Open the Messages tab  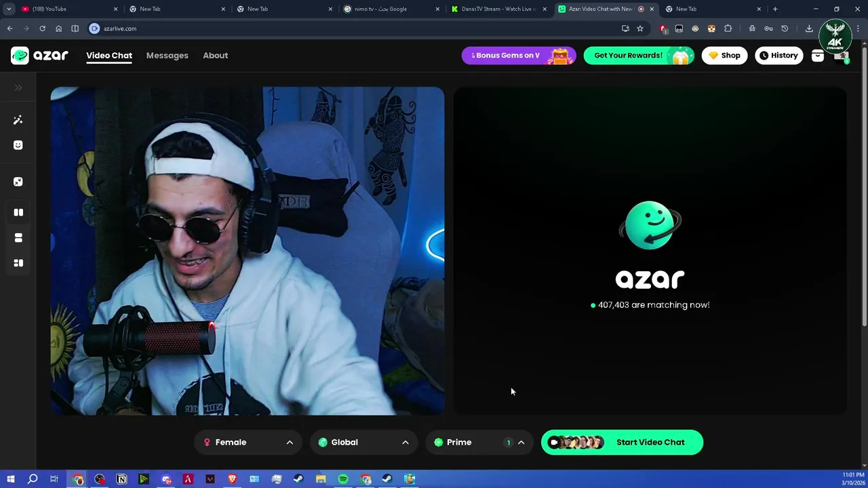point(167,56)
